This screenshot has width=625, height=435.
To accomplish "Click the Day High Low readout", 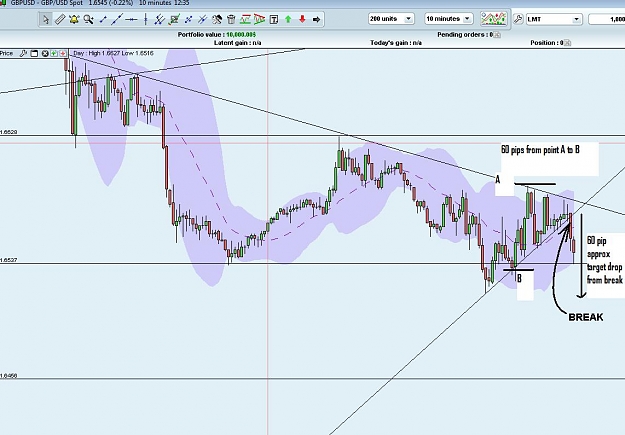I will pos(113,53).
